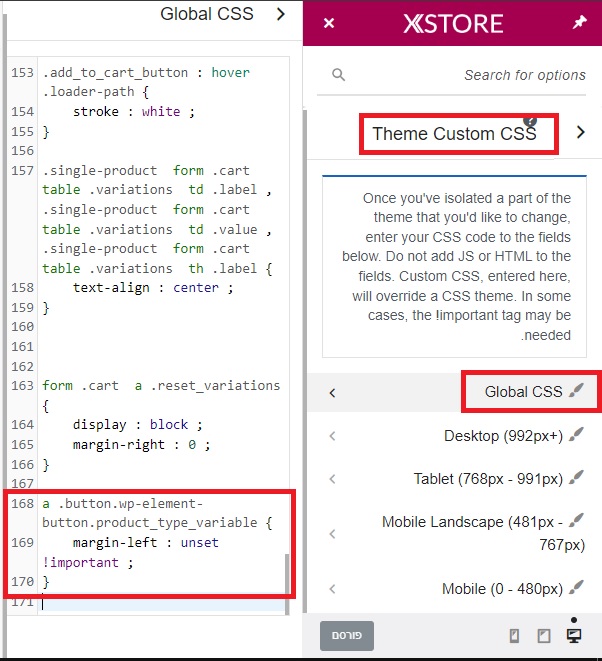Screen dimensions: 602x661
Task: Switch preview to tablet device
Action: pos(544,636)
